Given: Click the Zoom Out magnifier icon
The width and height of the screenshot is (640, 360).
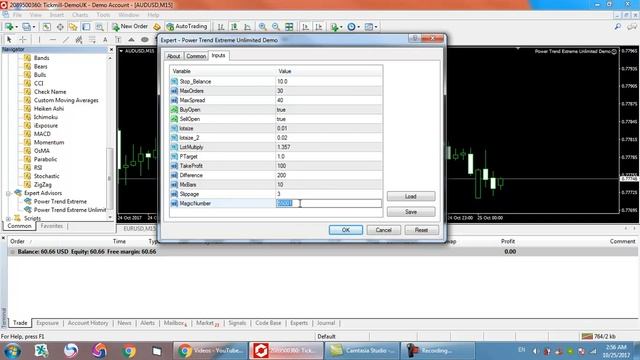Looking at the screenshot, I should (276, 27).
